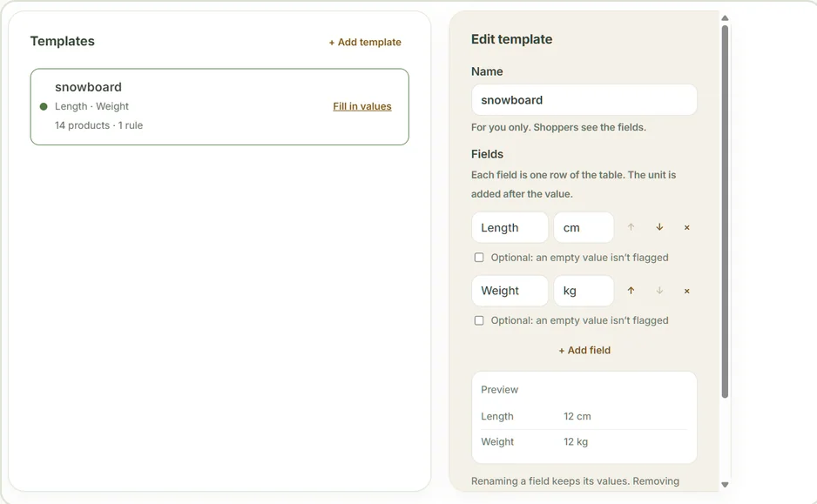Image resolution: width=817 pixels, height=504 pixels.
Task: Click the 'Templates' heading
Action: (x=63, y=41)
